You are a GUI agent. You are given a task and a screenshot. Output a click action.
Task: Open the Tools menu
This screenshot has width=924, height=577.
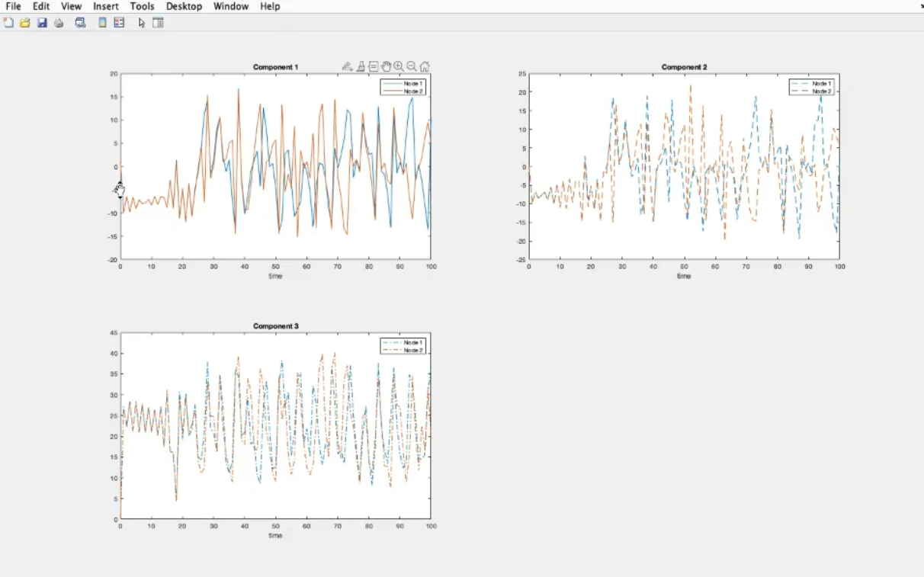point(142,6)
